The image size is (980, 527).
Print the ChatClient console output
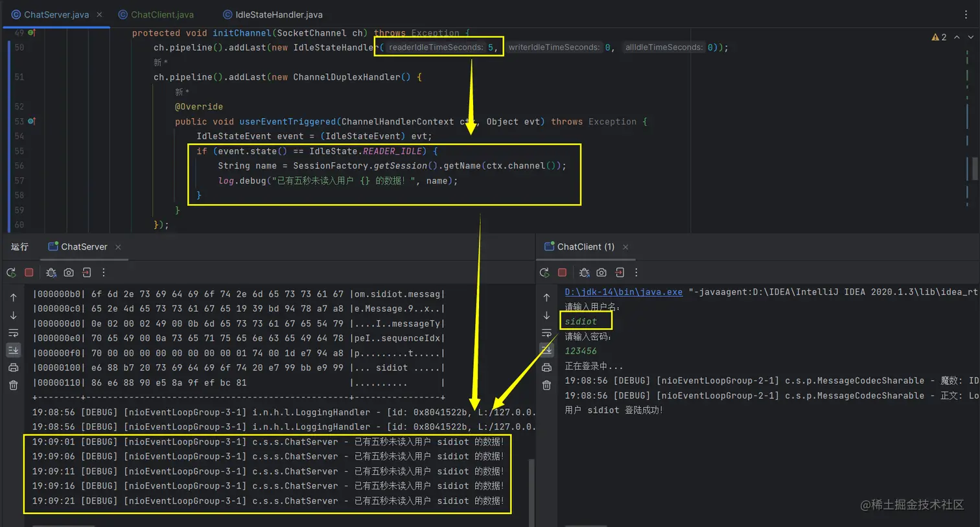pyautogui.click(x=546, y=368)
